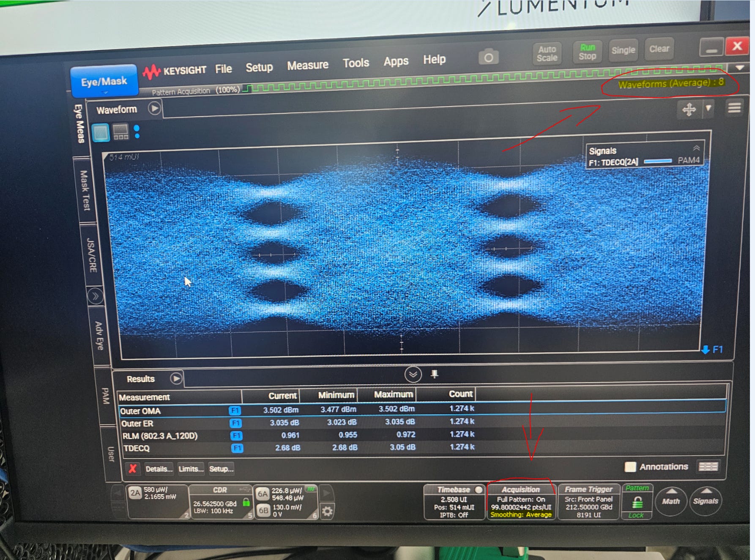755x560 pixels.
Task: Switch to the User side tab
Action: click(111, 454)
